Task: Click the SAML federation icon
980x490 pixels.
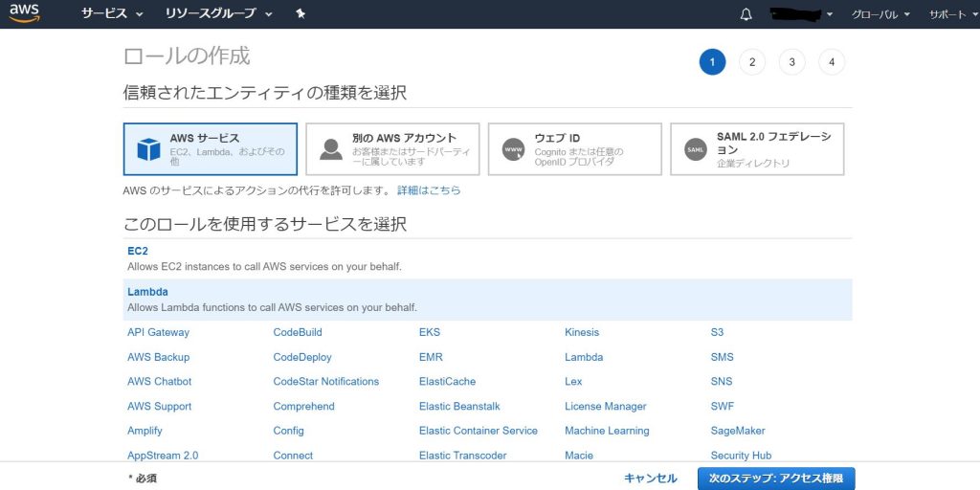Action: (696, 149)
